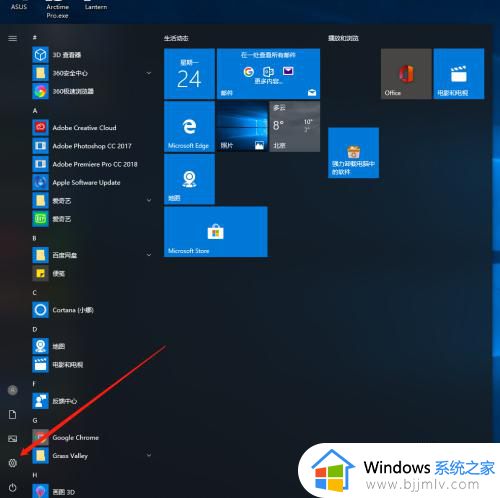Screen dimensions: 500x498
Task: Launch Adobe Photoshop CC 2017
Action: point(92,146)
